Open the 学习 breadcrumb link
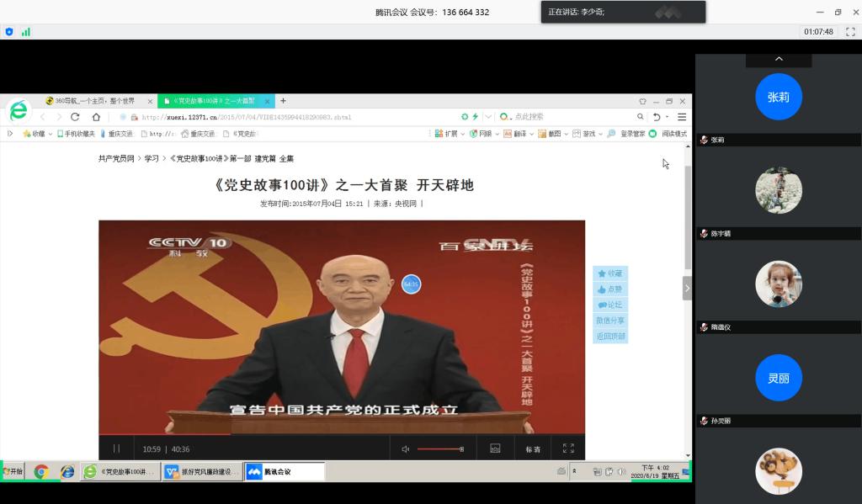The height and width of the screenshot is (504, 862). pos(152,158)
